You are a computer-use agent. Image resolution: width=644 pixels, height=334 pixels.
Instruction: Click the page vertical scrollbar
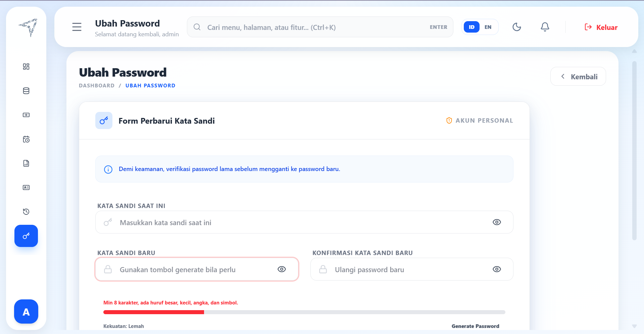coord(634,151)
